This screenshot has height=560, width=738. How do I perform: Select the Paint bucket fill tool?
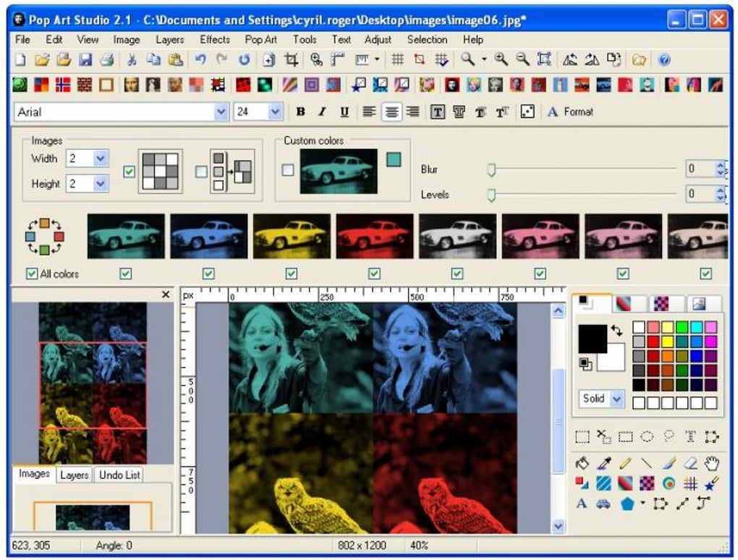pyautogui.click(x=582, y=464)
